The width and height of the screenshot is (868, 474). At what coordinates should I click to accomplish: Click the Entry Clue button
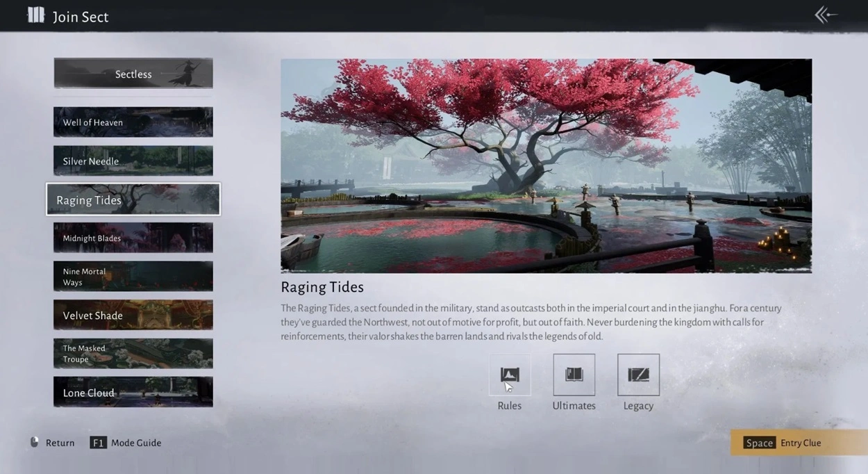click(801, 443)
